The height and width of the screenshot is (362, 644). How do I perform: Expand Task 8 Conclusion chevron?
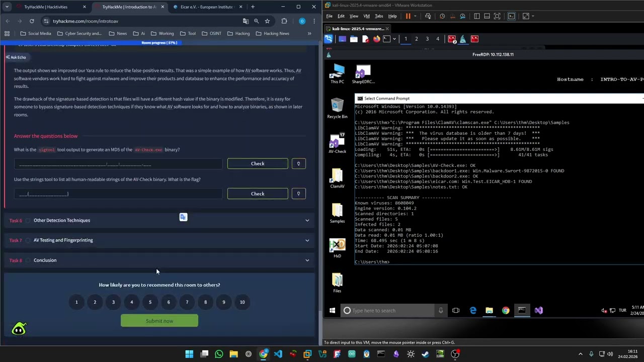click(307, 260)
